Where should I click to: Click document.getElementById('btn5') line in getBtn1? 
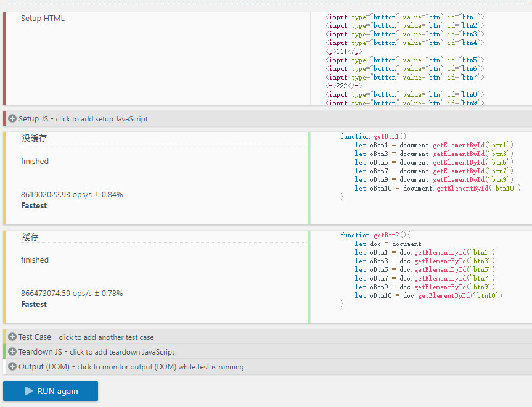[x=434, y=163]
